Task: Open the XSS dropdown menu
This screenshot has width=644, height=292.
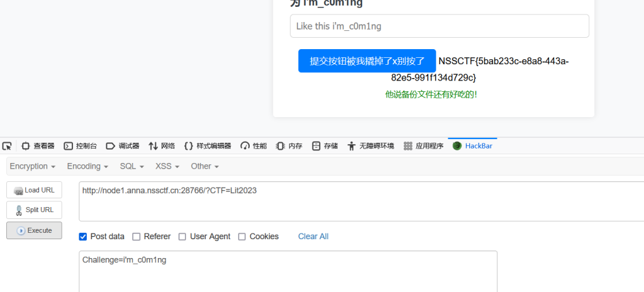Action: click(167, 166)
